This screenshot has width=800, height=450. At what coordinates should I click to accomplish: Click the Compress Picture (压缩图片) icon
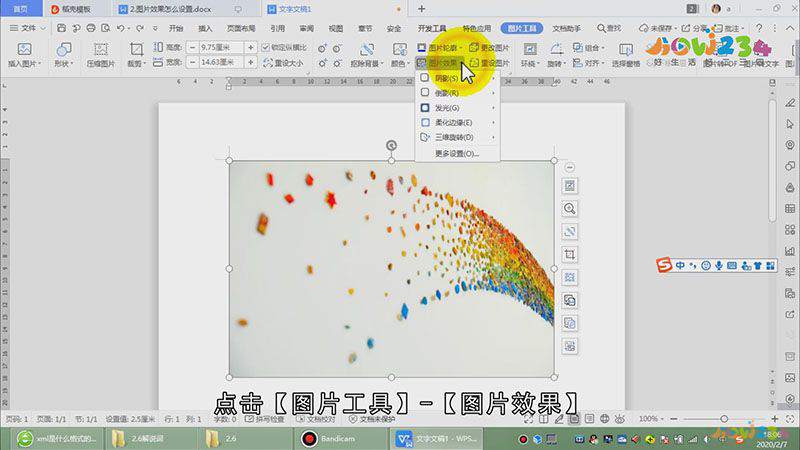(x=101, y=55)
